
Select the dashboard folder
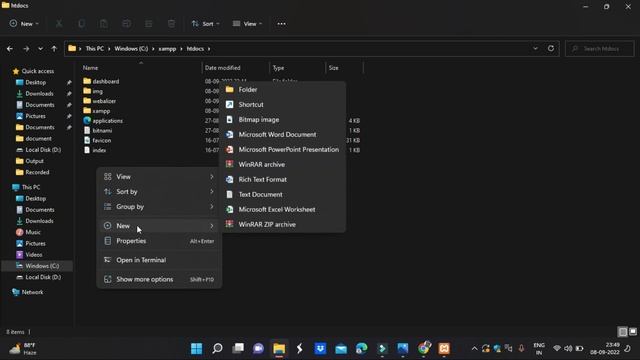pyautogui.click(x=106, y=81)
